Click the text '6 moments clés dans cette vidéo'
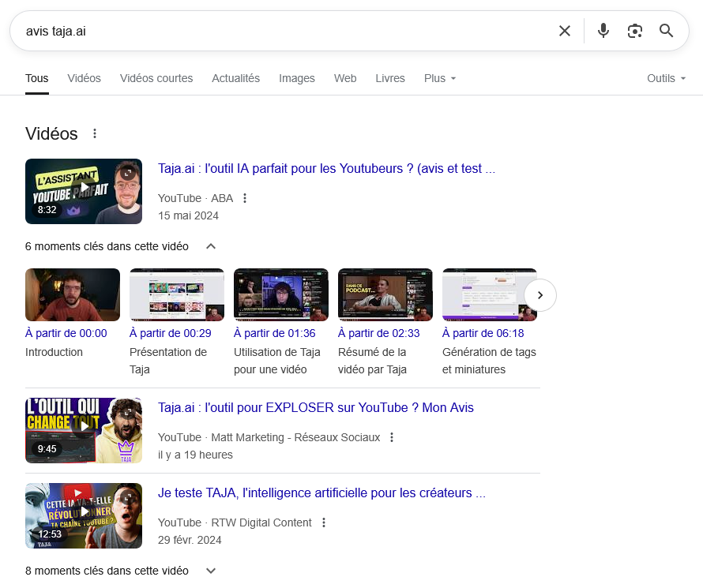The width and height of the screenshot is (703, 588). (x=107, y=246)
